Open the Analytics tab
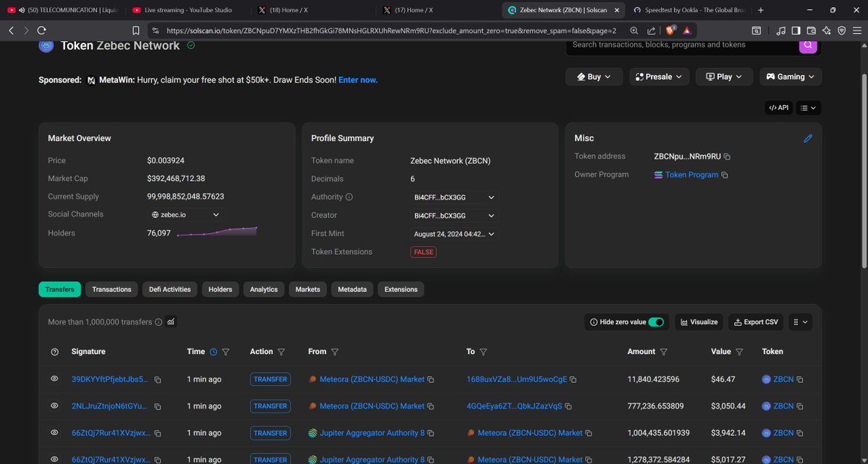The width and height of the screenshot is (868, 464). [264, 290]
